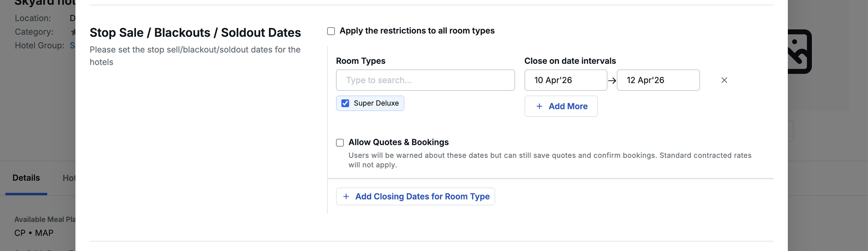Viewport: 868px width, 251px height.
Task: Uncheck the Super Deluxe room type
Action: pos(345,103)
